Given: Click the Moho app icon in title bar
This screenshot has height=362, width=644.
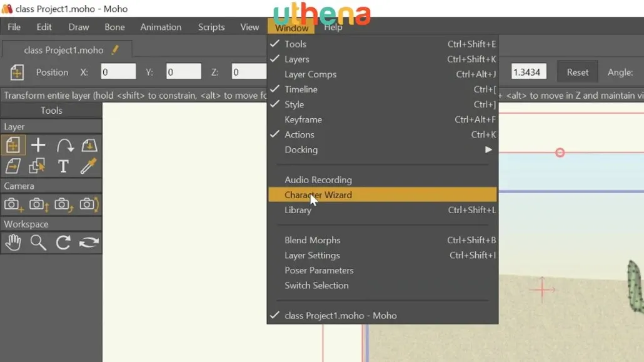Looking at the screenshot, I should pyautogui.click(x=7, y=9).
